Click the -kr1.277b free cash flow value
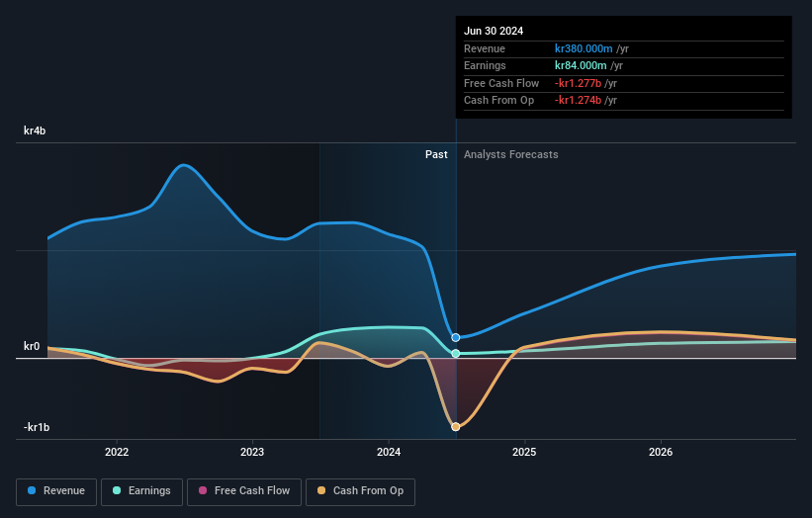 (578, 83)
